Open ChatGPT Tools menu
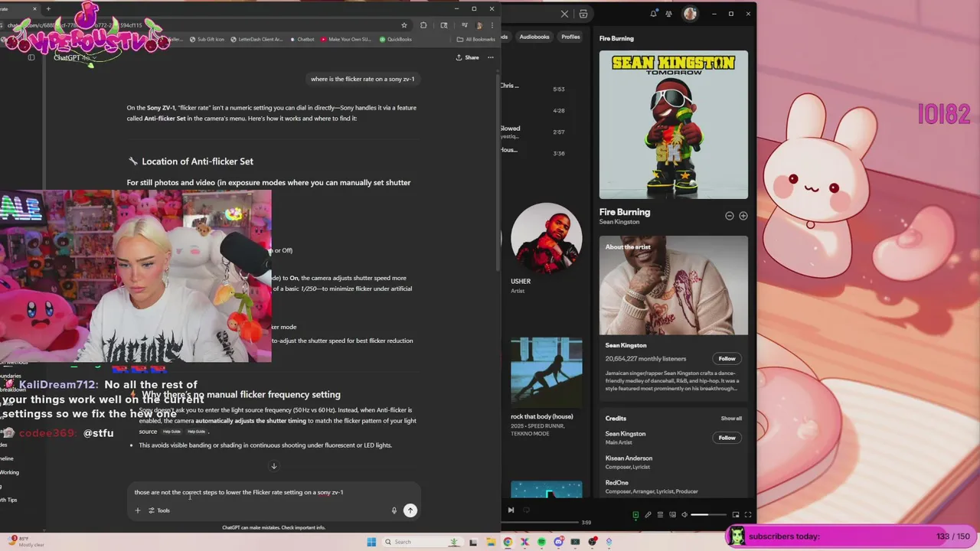The image size is (980, 551). (159, 510)
